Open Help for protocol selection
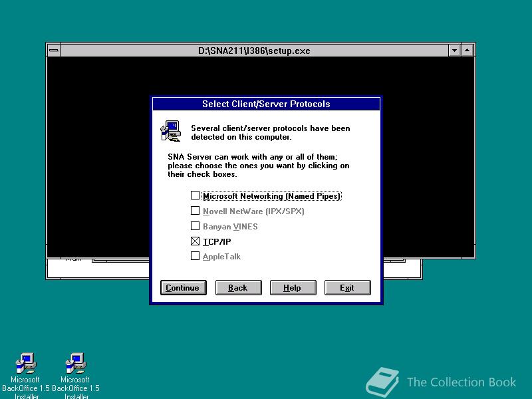This screenshot has width=532, height=399. (x=293, y=288)
